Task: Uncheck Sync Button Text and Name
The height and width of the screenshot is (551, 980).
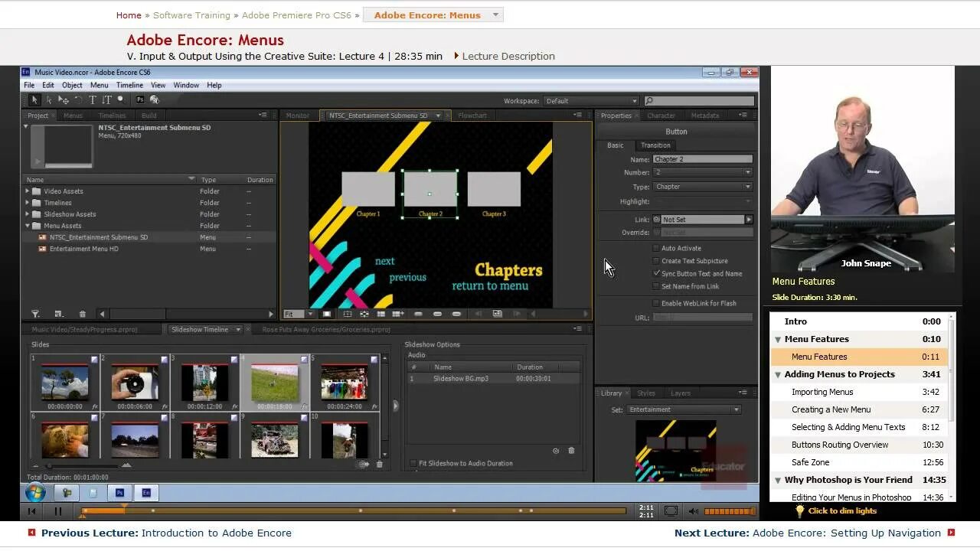Action: pyautogui.click(x=656, y=273)
